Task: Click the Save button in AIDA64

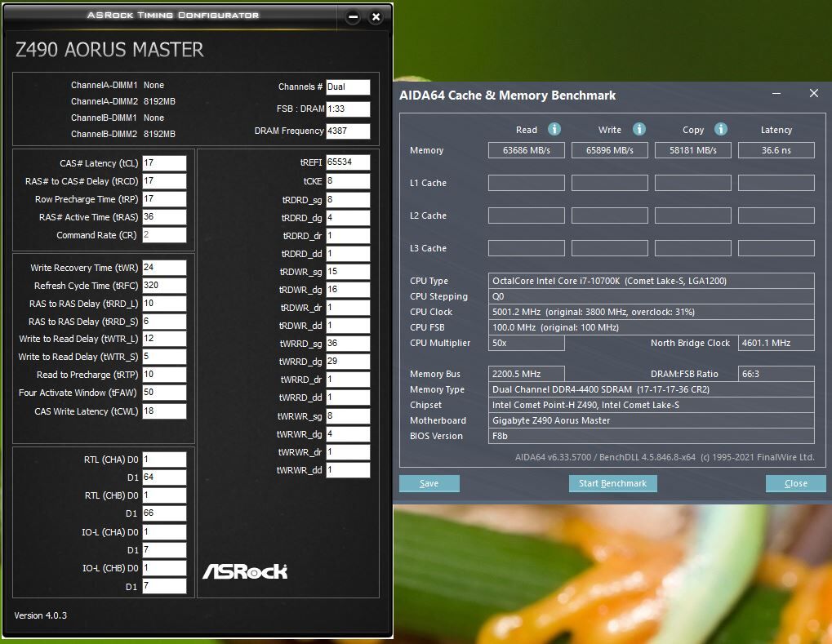Action: click(429, 483)
